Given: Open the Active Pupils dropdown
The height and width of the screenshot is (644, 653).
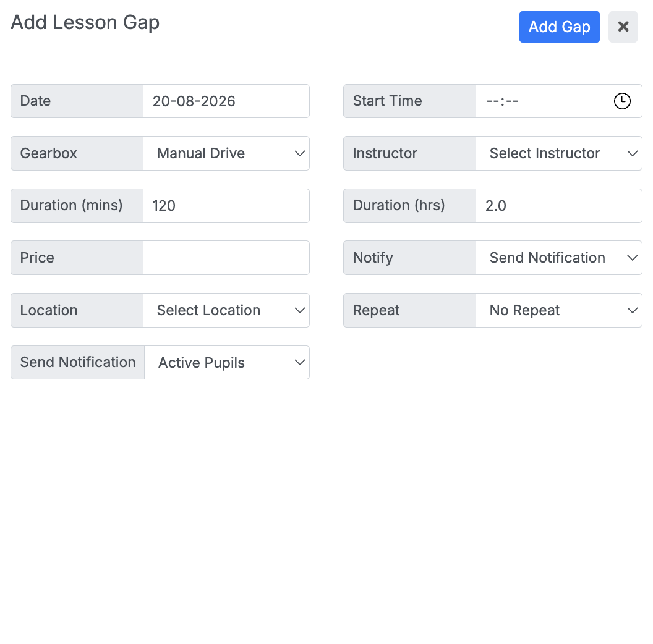Looking at the screenshot, I should tap(227, 363).
